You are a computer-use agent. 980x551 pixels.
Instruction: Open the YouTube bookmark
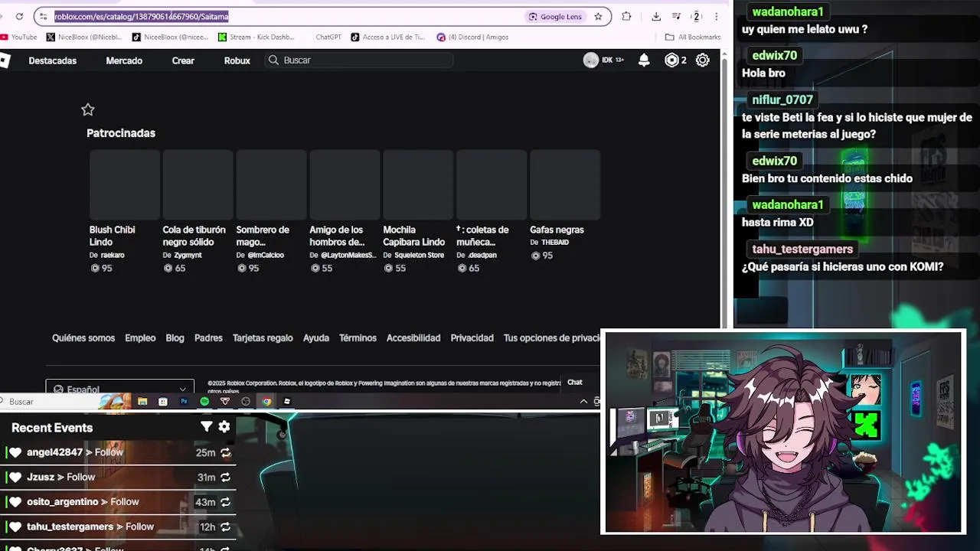[19, 37]
